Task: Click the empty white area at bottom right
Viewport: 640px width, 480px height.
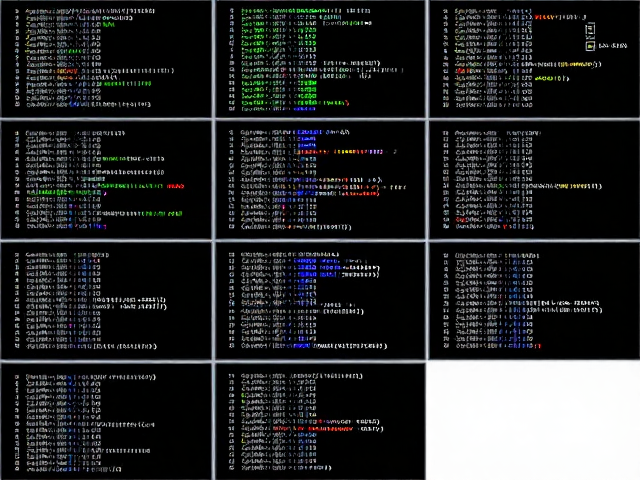Action: click(533, 420)
